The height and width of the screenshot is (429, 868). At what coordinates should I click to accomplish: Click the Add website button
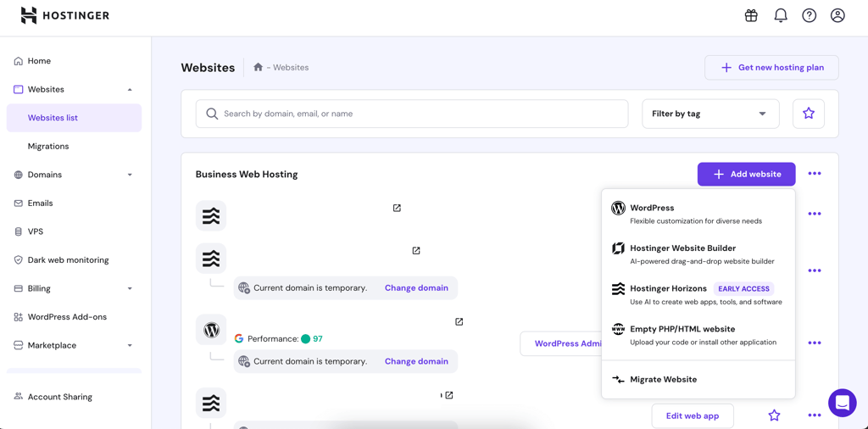click(x=746, y=174)
